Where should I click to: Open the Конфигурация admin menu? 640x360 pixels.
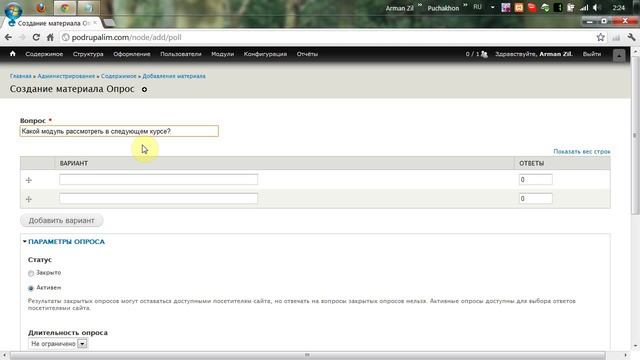265,54
